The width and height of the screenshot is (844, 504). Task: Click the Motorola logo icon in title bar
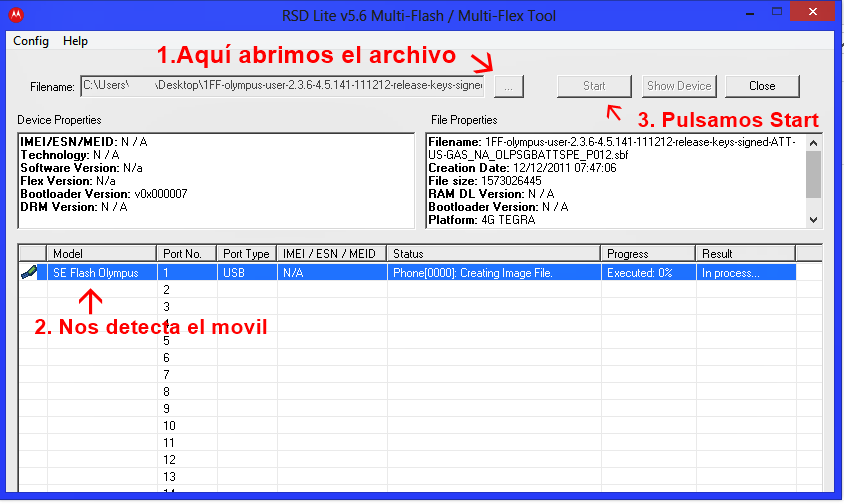point(16,15)
